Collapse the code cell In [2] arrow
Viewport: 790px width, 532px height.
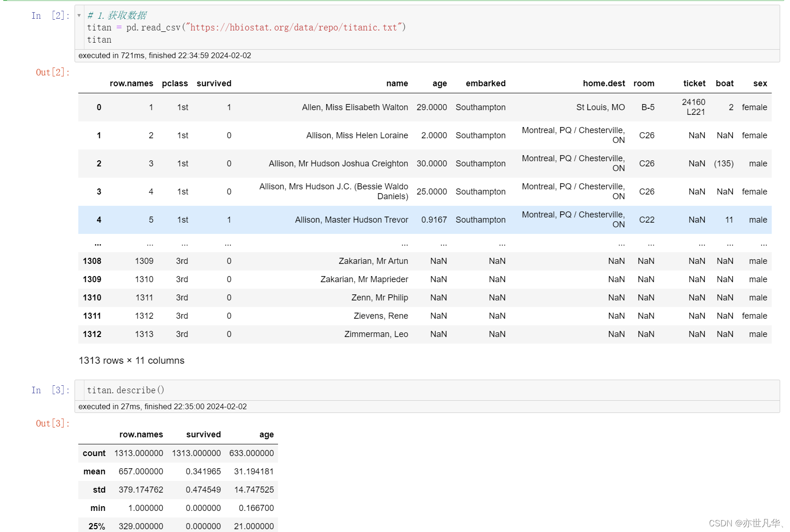click(x=79, y=15)
